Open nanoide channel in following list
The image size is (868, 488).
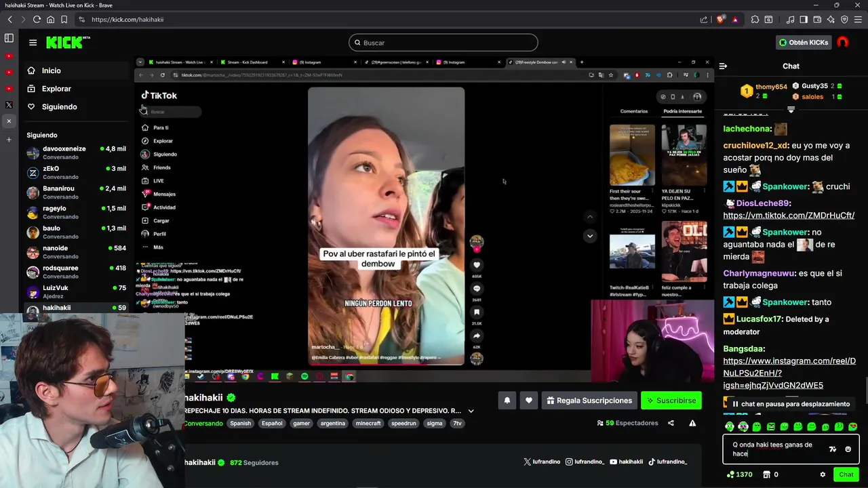point(76,252)
